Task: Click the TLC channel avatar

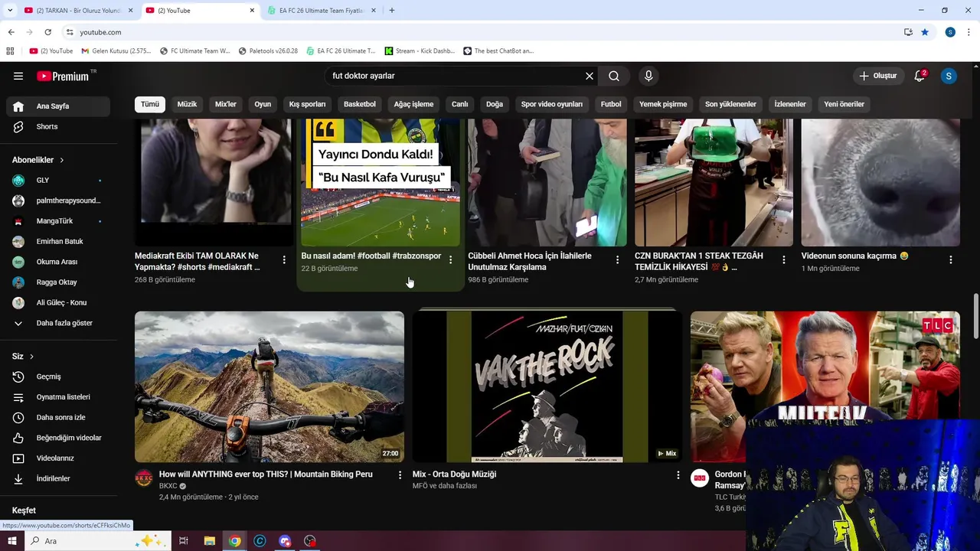Action: click(x=700, y=479)
